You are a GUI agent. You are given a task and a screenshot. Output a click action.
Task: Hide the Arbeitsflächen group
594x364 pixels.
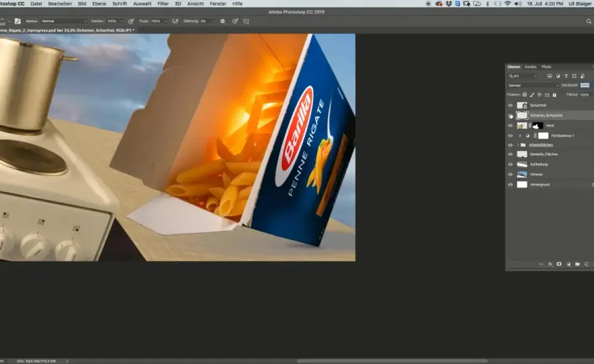pos(510,145)
